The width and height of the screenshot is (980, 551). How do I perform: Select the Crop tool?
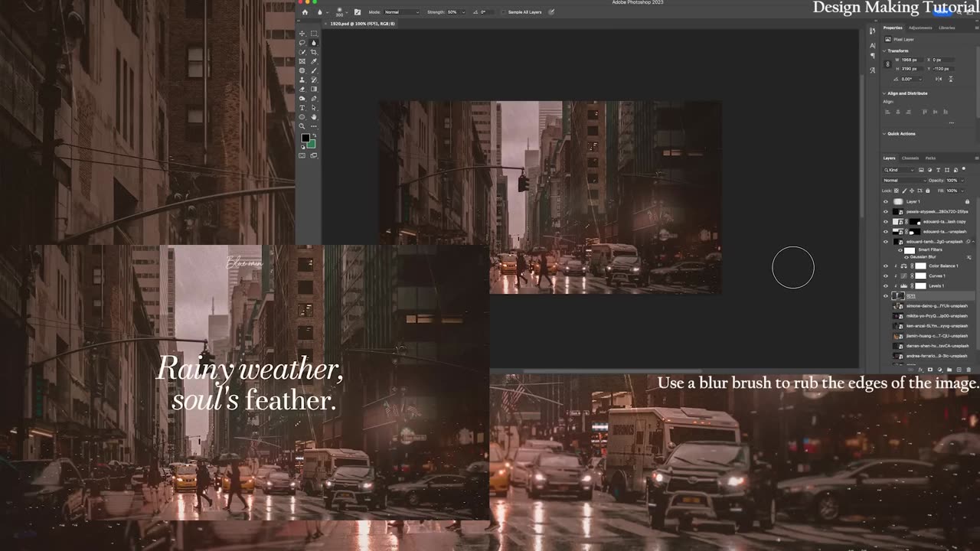tap(314, 52)
